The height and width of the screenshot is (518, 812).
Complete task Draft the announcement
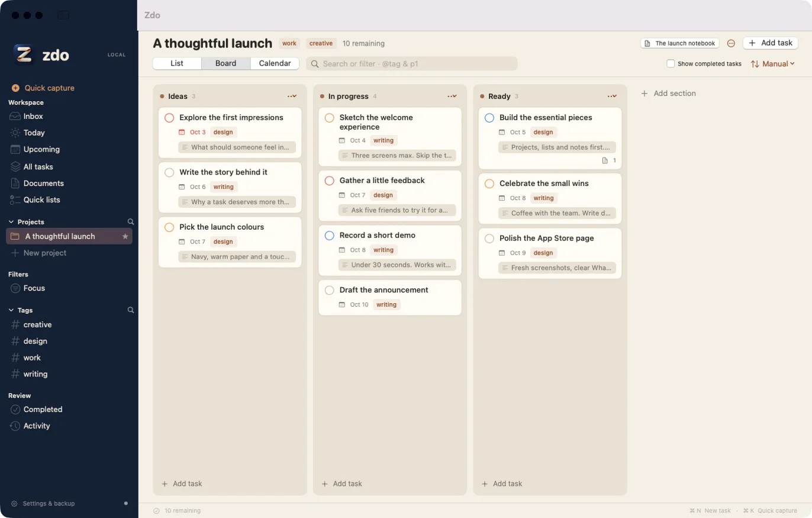coord(330,290)
